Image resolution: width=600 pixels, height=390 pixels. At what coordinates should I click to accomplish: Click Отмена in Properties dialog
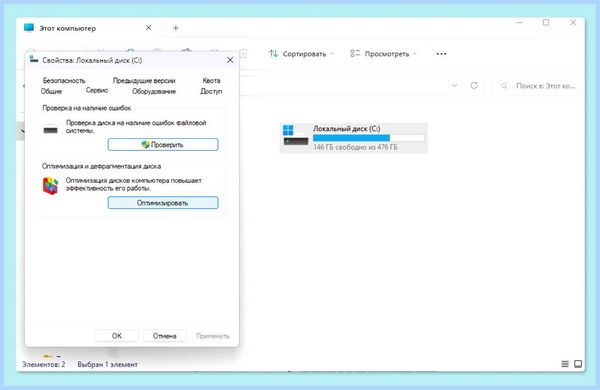coord(165,336)
